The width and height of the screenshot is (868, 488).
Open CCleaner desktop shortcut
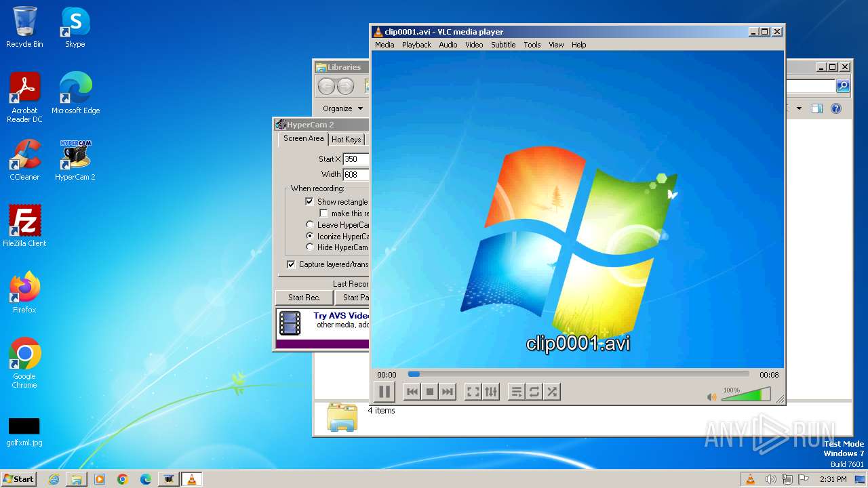coord(24,160)
